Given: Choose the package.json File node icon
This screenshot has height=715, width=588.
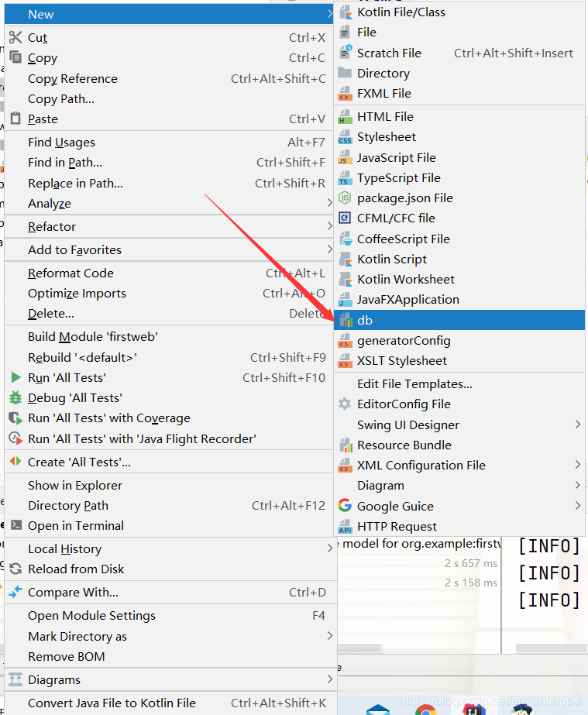Looking at the screenshot, I should pos(346,198).
